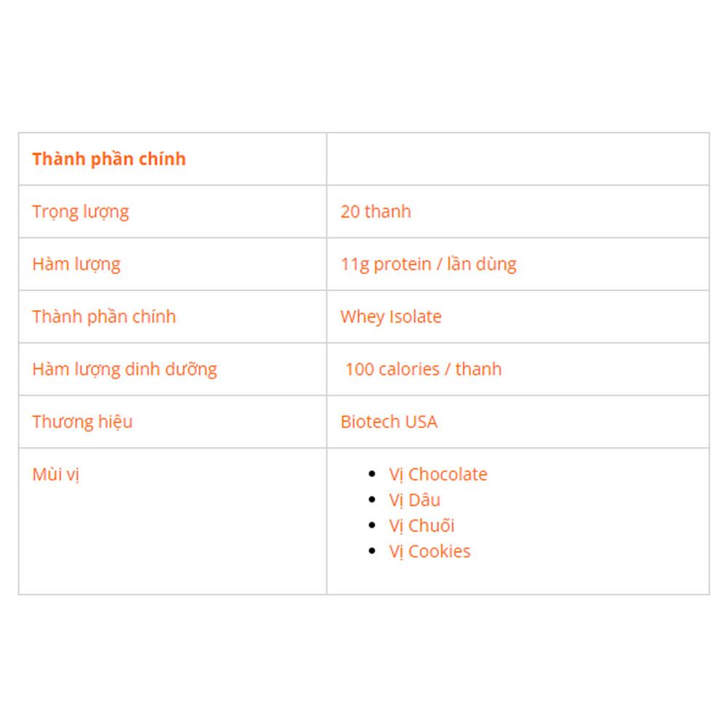Click '11g protein / lần dùng' text
Screen dimensions: 728x728
tap(428, 264)
